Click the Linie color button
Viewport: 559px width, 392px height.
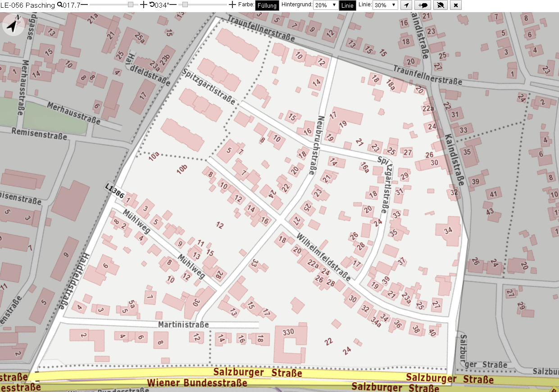[x=347, y=5]
